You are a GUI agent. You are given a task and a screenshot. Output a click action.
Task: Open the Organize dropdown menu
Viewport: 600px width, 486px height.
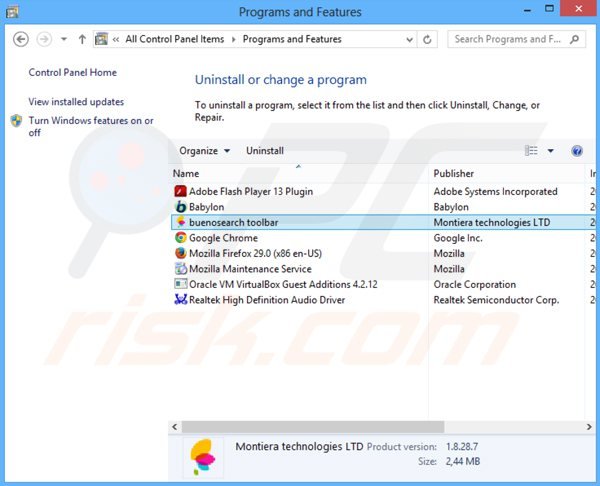(205, 151)
